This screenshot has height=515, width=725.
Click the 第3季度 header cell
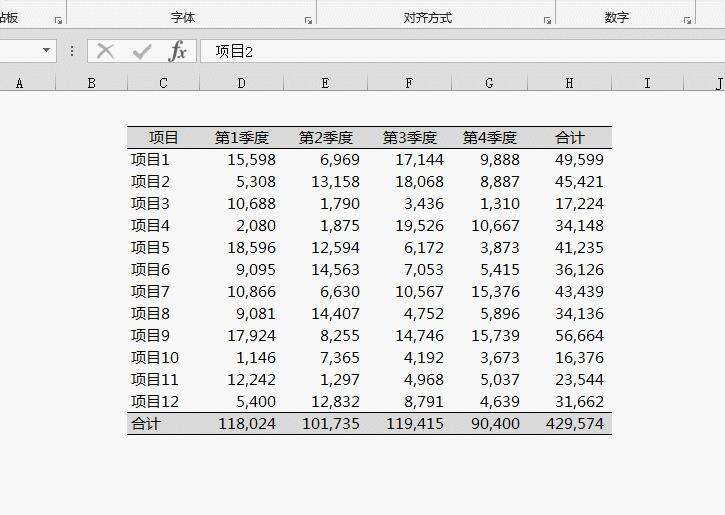click(409, 137)
